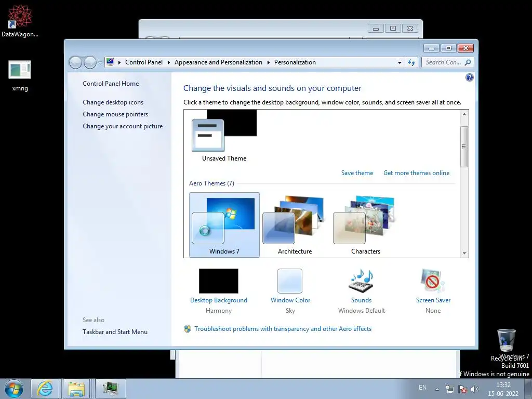The width and height of the screenshot is (532, 399).
Task: Click the Back navigation arrow button
Action: pos(75,62)
